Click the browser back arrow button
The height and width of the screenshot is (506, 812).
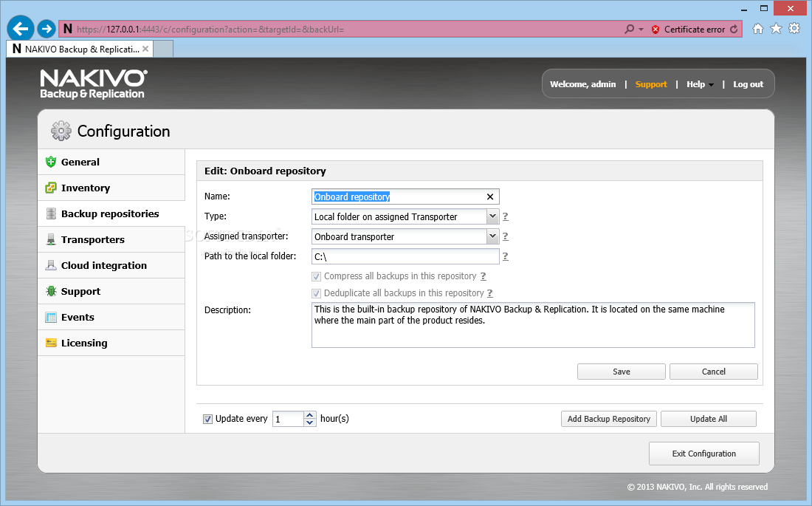(x=21, y=29)
